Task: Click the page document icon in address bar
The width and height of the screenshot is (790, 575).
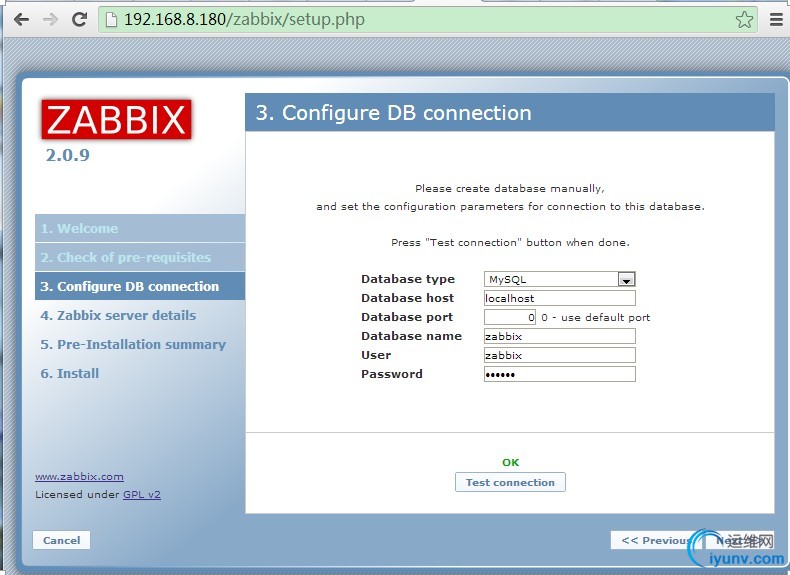Action: point(111,20)
